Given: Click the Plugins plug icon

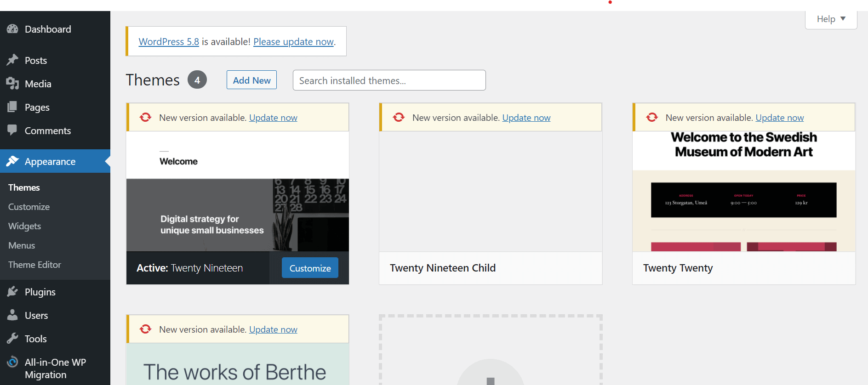Looking at the screenshot, I should coord(12,292).
